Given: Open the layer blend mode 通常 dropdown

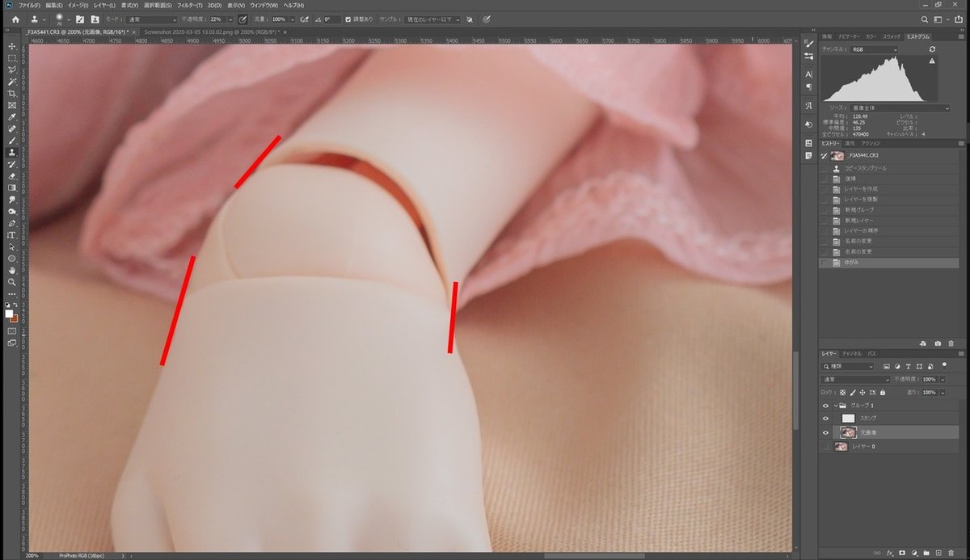Looking at the screenshot, I should click(855, 379).
